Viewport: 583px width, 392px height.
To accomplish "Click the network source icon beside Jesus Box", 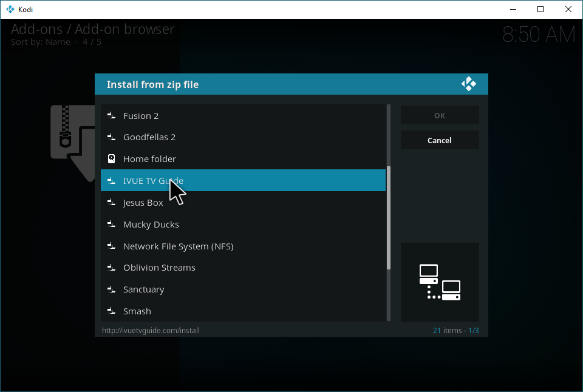I will (x=111, y=202).
